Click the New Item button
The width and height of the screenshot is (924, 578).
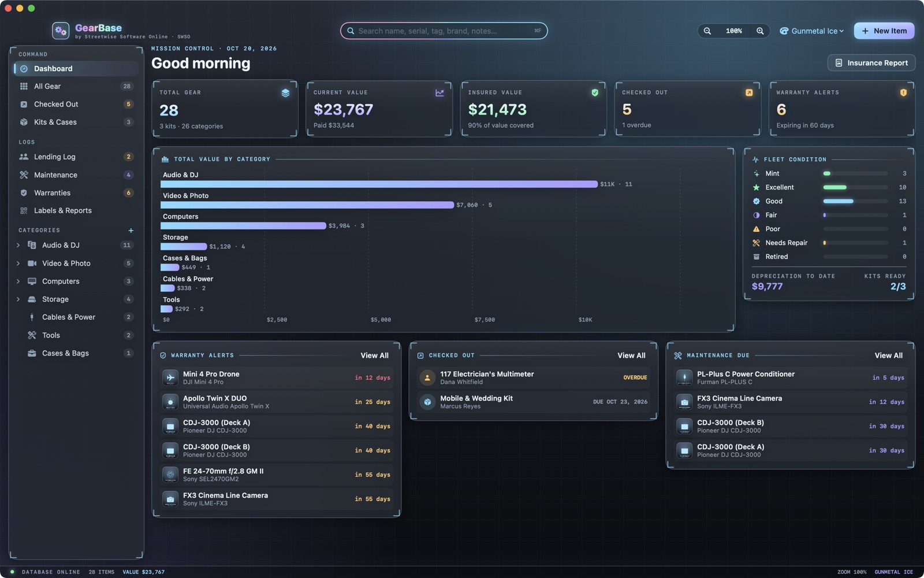tap(884, 31)
